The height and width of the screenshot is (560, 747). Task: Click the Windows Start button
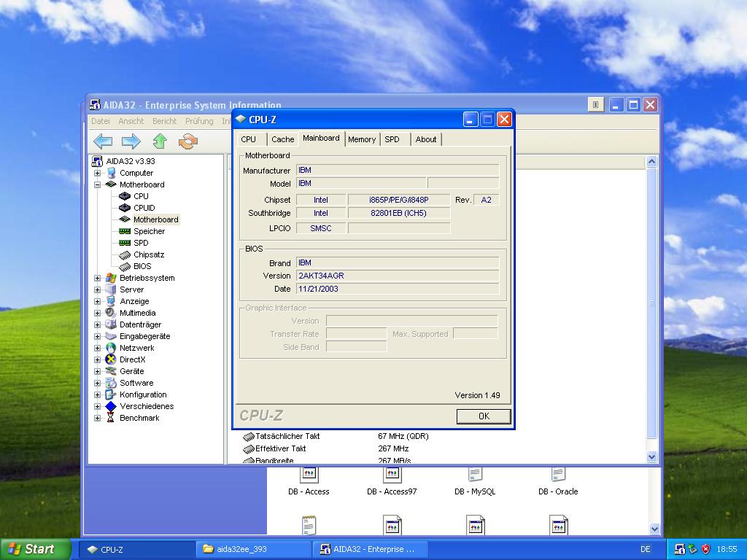pos(35,549)
